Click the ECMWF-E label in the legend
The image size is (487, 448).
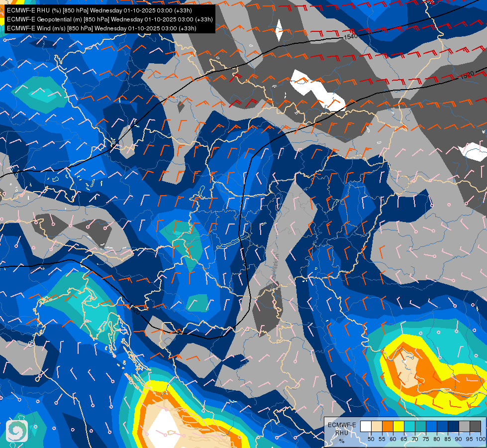pyautogui.click(x=342, y=425)
